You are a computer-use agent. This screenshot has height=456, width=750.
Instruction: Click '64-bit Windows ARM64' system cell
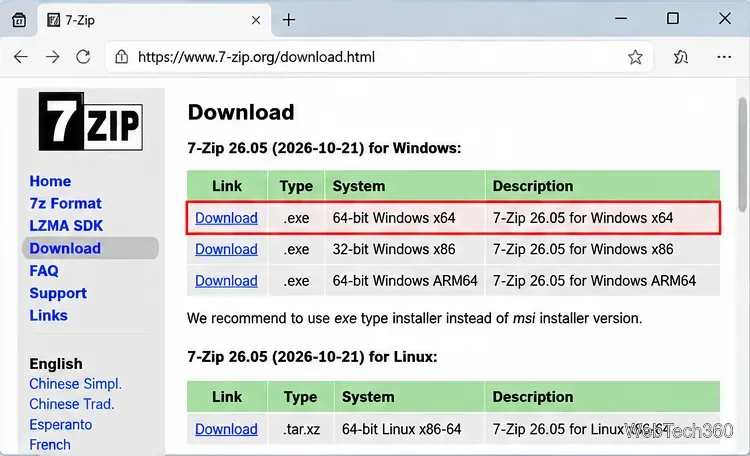(x=405, y=281)
